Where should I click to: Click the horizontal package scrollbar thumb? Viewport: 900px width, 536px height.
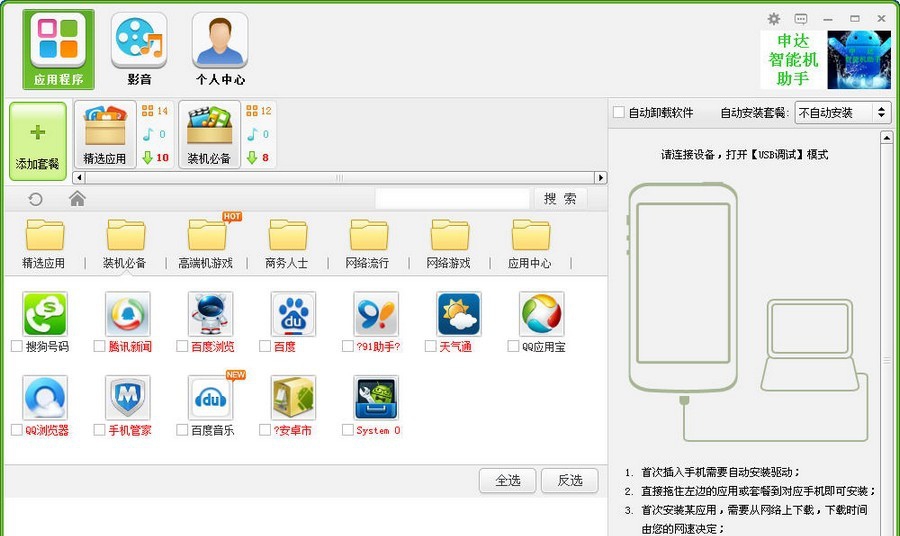pos(340,177)
